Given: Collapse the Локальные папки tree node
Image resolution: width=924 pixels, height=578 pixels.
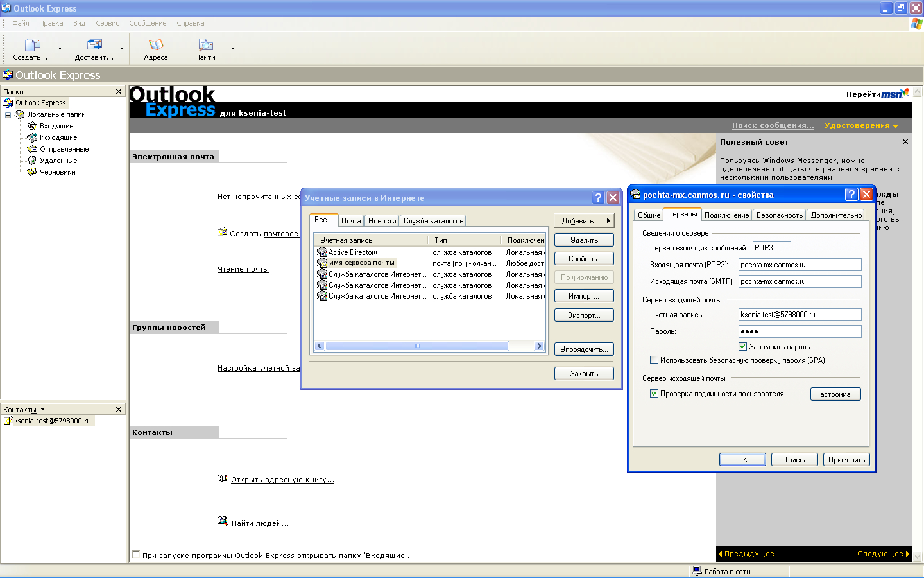Looking at the screenshot, I should (x=8, y=115).
